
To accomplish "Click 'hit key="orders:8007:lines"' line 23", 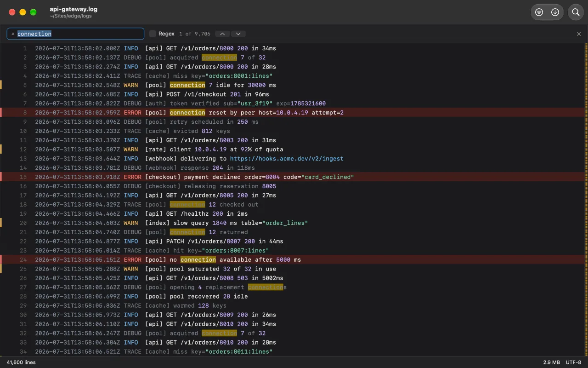I will [x=294, y=251].
